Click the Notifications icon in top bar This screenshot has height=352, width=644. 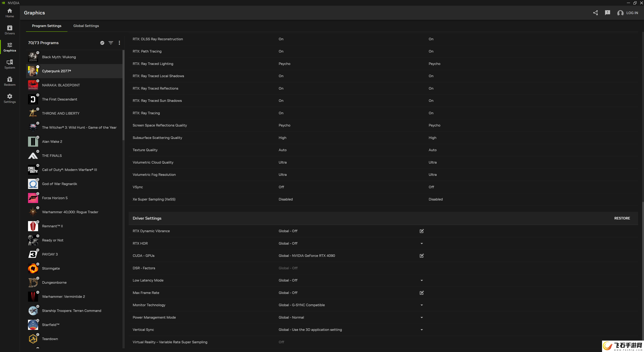(607, 13)
